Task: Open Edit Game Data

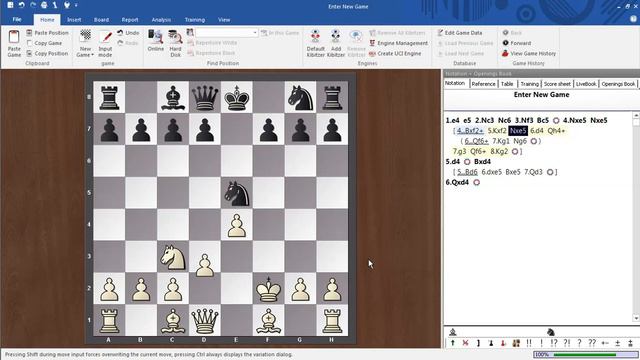Action: pos(460,33)
